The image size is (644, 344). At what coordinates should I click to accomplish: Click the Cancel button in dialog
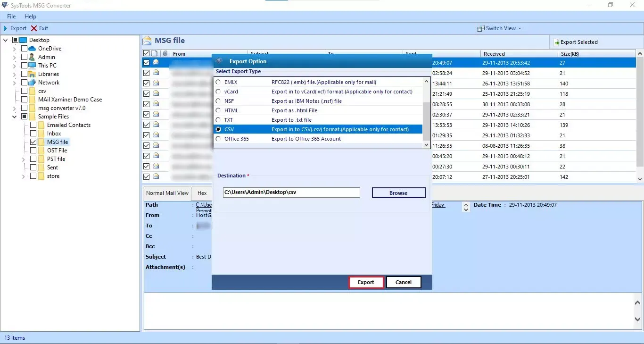click(404, 282)
